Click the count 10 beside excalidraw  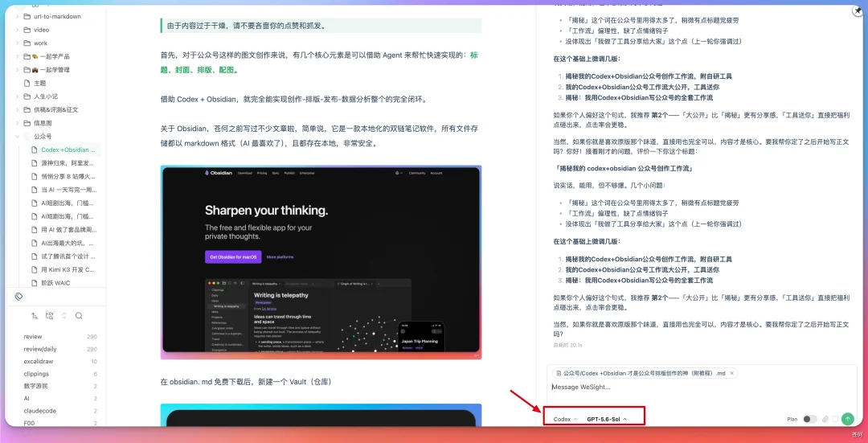[94, 362]
